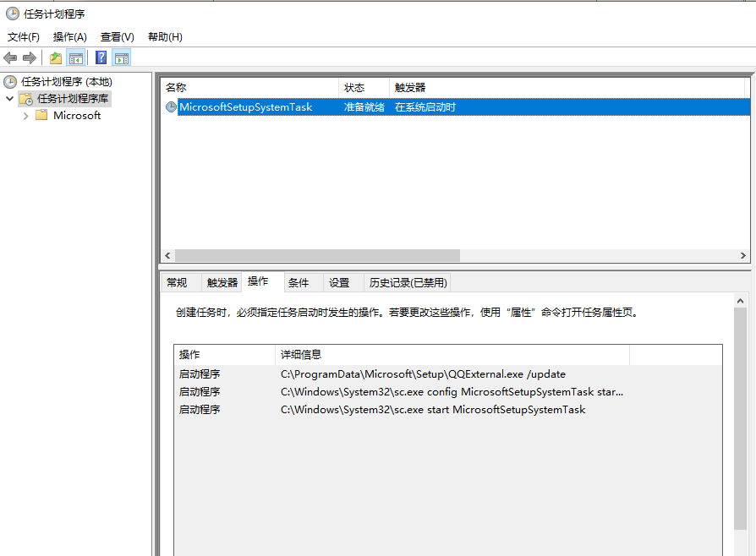Open the 查看(V) menu
This screenshot has height=556, width=756.
pyautogui.click(x=118, y=37)
